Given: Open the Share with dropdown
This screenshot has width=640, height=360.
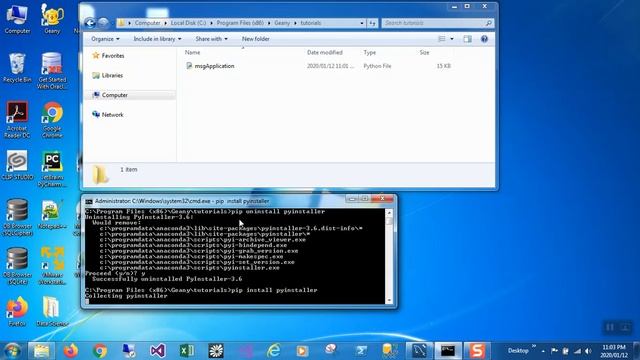Looking at the screenshot, I should pyautogui.click(x=211, y=39).
